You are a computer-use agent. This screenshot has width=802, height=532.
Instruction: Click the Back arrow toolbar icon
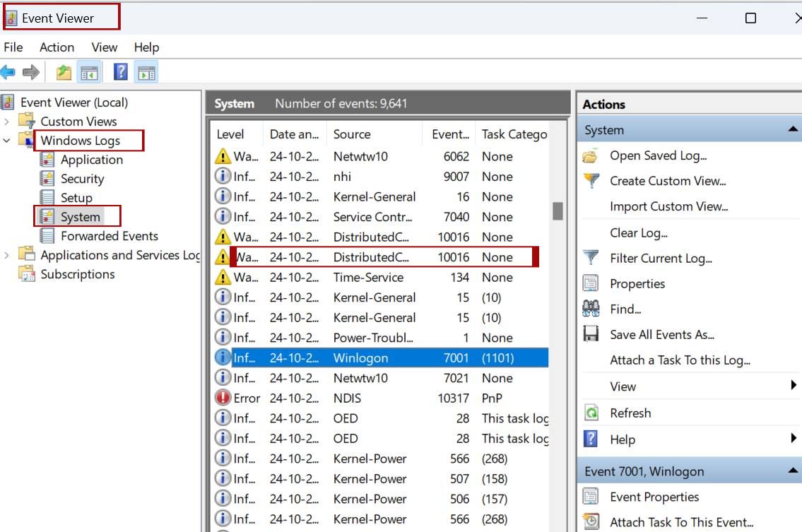point(8,72)
